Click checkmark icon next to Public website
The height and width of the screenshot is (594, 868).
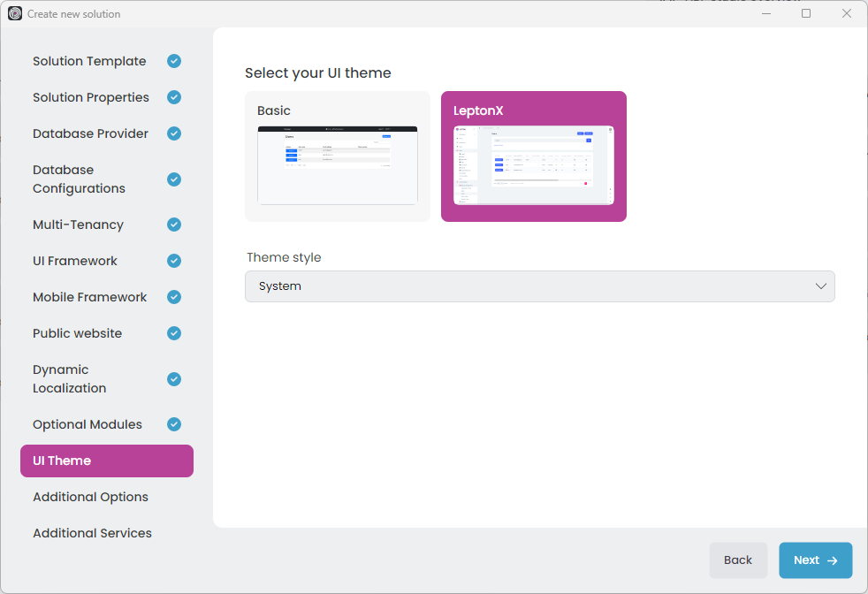(x=174, y=333)
